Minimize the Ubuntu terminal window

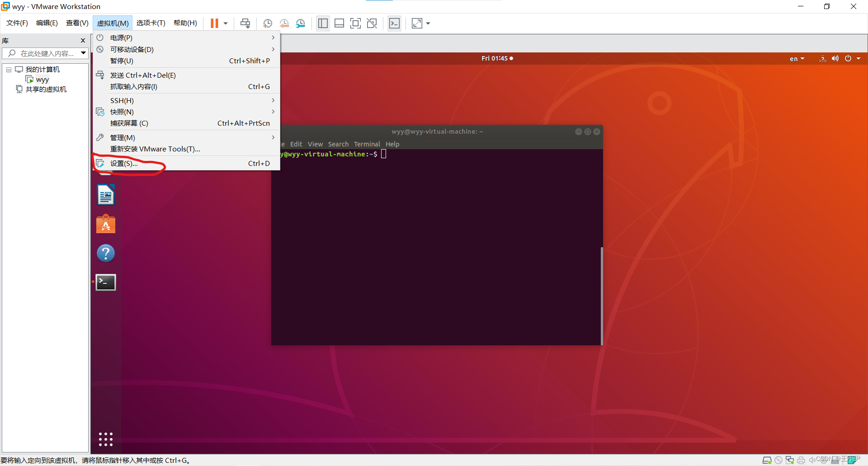tap(578, 132)
